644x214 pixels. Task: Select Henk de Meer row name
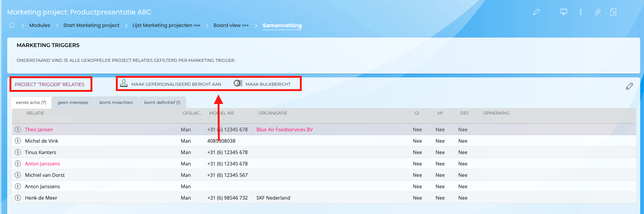click(41, 198)
